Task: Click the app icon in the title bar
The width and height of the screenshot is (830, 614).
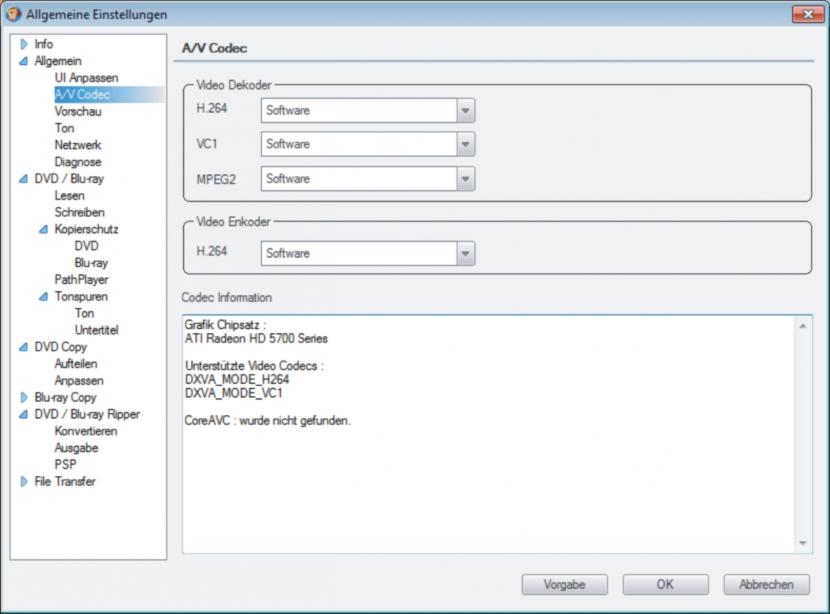Action: click(14, 14)
